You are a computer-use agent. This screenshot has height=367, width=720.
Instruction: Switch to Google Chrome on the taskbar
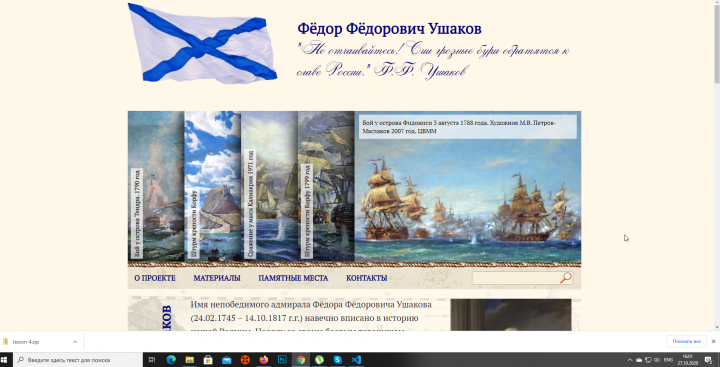coord(301,360)
